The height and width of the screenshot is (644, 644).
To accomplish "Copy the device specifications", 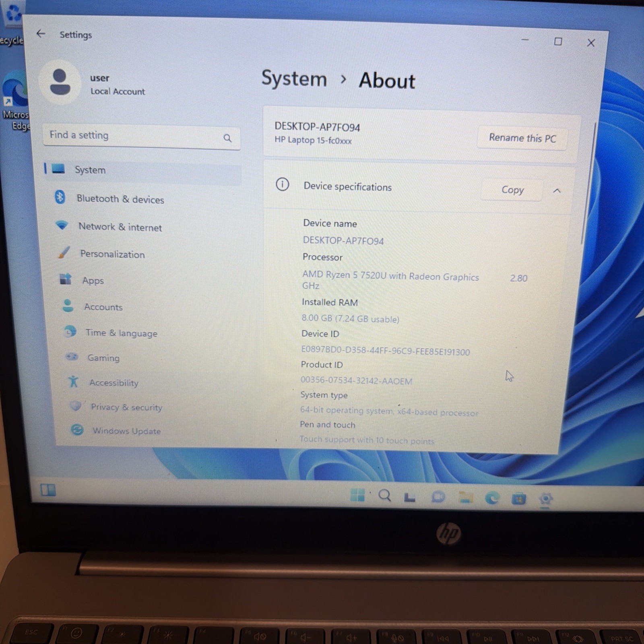I will click(x=512, y=190).
